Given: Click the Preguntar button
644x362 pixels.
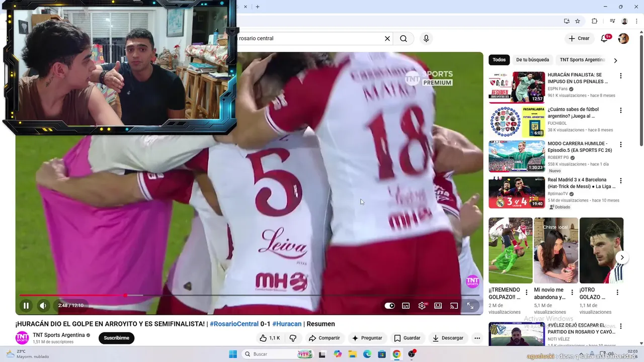Looking at the screenshot, I should point(367,338).
